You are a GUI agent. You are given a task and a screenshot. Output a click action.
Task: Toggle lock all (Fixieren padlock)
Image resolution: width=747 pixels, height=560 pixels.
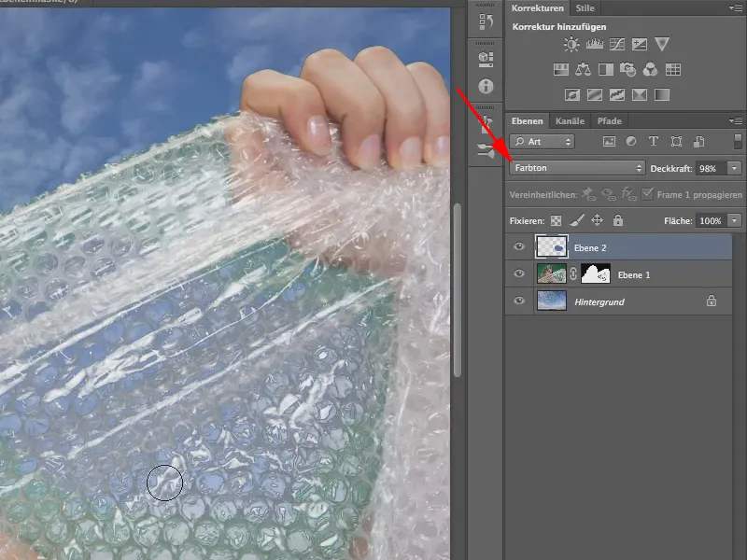pyautogui.click(x=618, y=220)
